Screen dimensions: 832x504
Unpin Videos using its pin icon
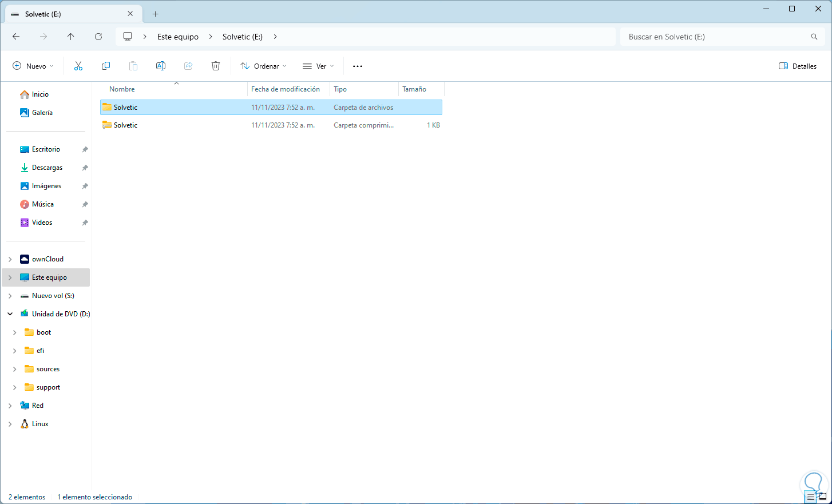point(85,223)
